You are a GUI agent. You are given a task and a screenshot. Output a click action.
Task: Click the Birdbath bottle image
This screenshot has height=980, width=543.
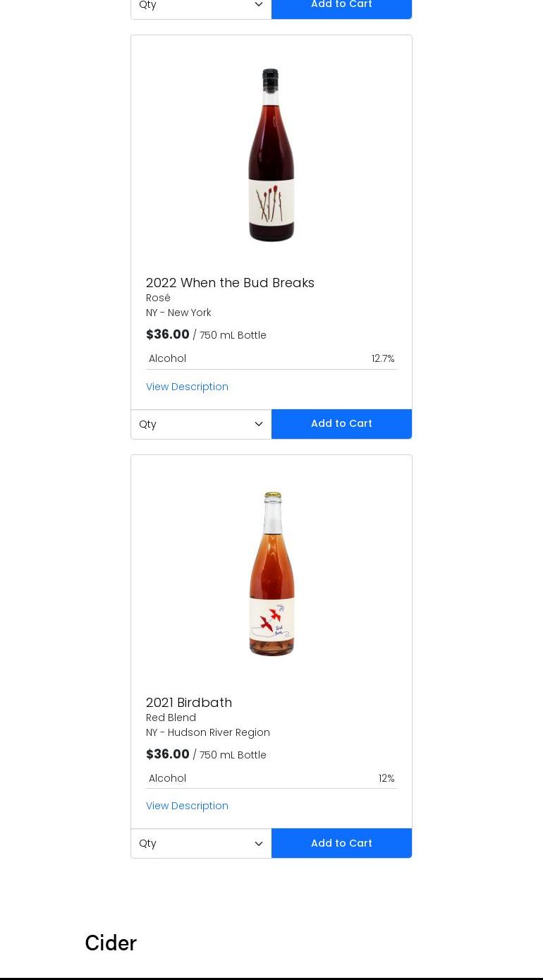click(271, 574)
